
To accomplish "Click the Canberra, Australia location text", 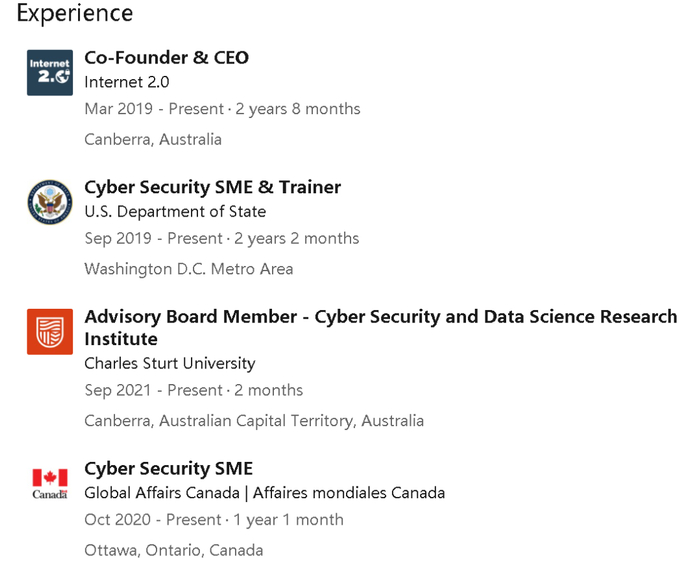I will 153,139.
